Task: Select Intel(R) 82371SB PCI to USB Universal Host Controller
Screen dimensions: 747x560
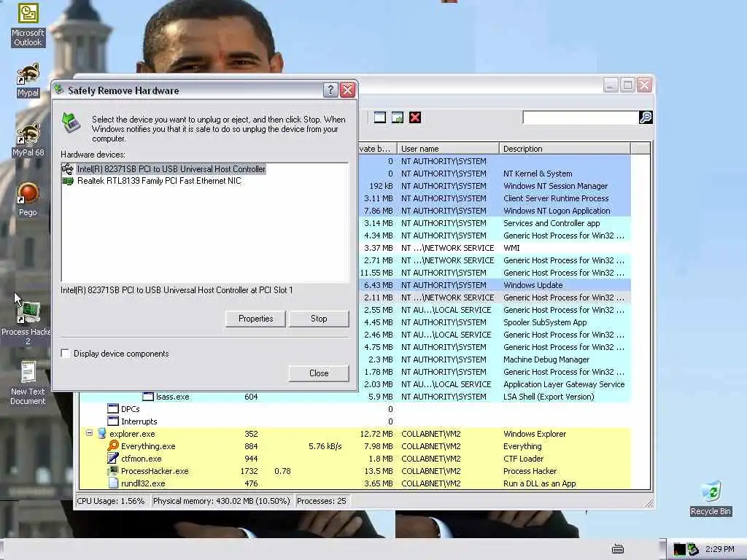Action: coord(171,169)
